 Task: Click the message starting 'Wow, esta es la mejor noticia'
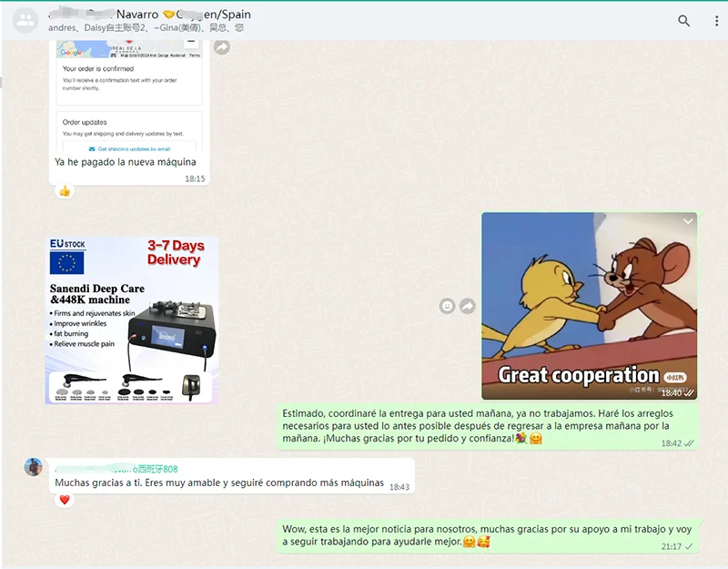click(487, 535)
